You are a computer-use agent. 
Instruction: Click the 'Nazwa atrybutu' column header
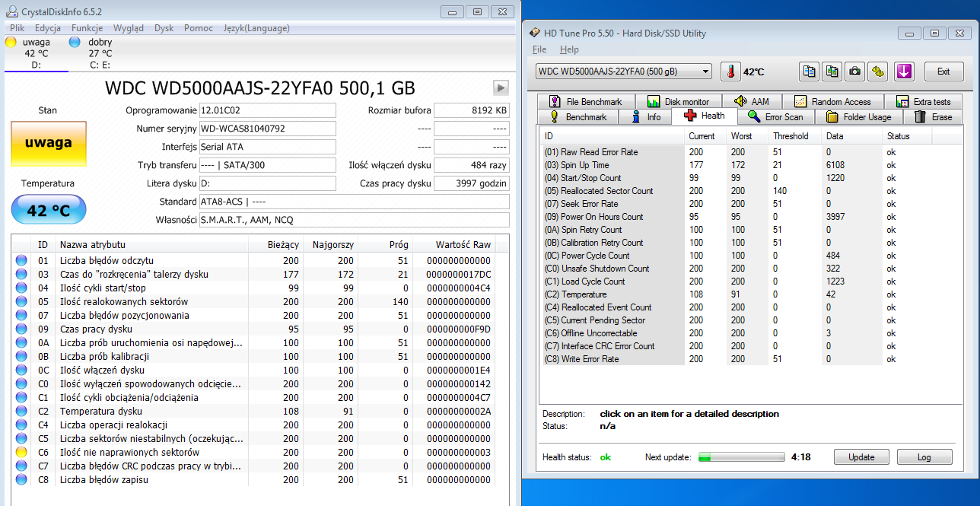(x=152, y=245)
